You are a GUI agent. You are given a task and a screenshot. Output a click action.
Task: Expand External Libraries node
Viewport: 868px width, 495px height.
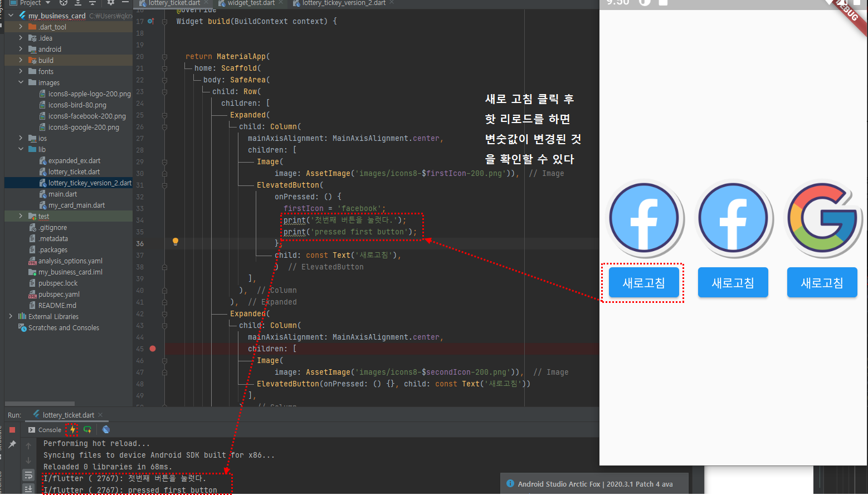click(x=11, y=316)
